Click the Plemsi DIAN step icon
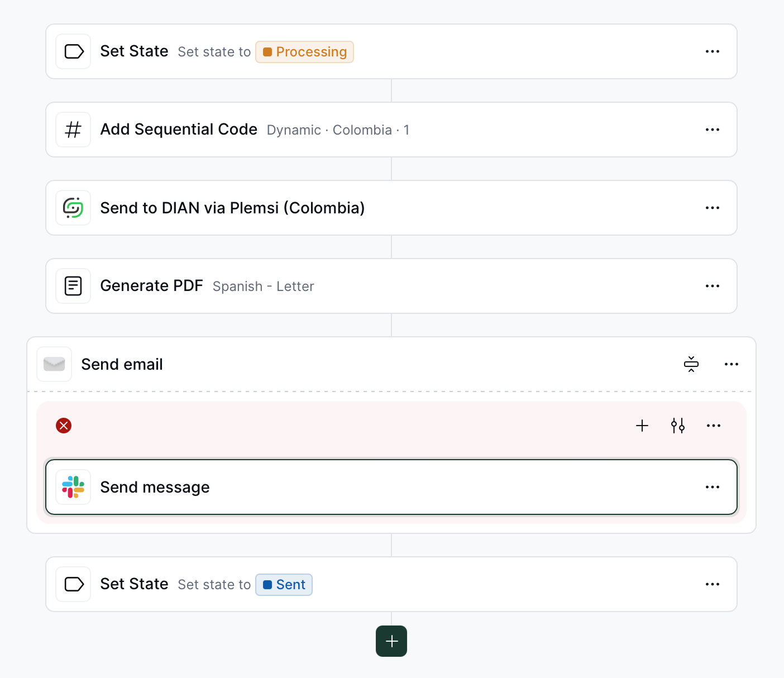Viewport: 784px width, 678px height. (74, 208)
